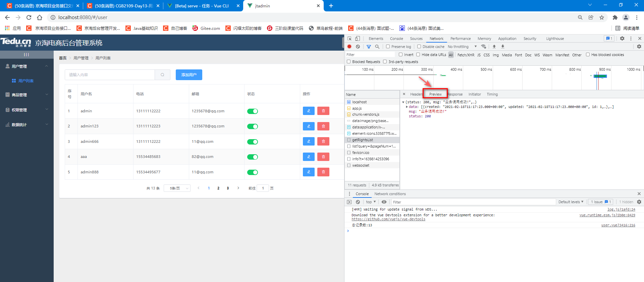This screenshot has height=282, width=644.
Task: Toggle the network filter funnel icon
Action: coord(369,47)
